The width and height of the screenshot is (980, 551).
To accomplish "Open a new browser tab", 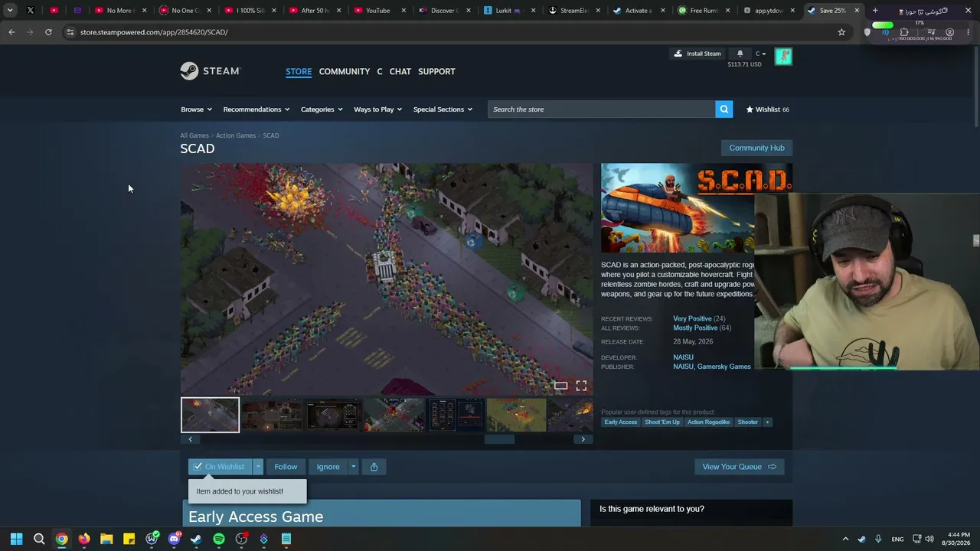I will pos(875,11).
